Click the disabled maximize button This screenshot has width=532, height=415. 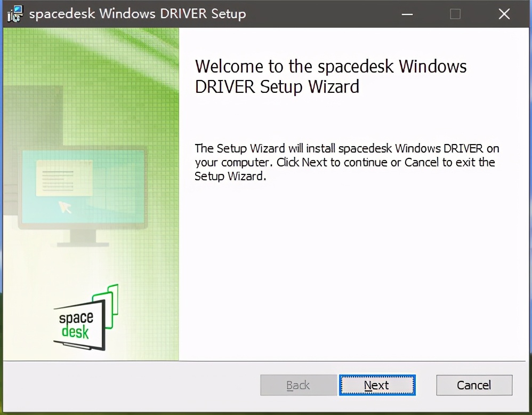point(455,14)
